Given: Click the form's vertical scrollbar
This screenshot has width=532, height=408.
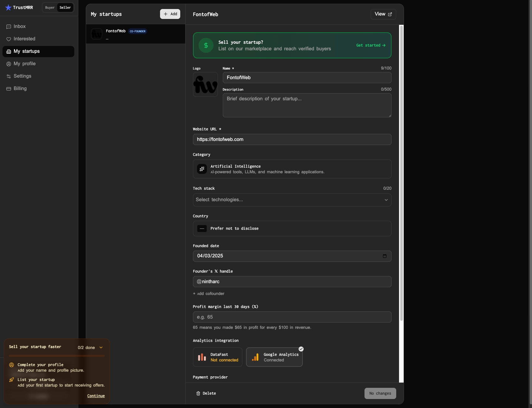Looking at the screenshot, I should click(401, 173).
